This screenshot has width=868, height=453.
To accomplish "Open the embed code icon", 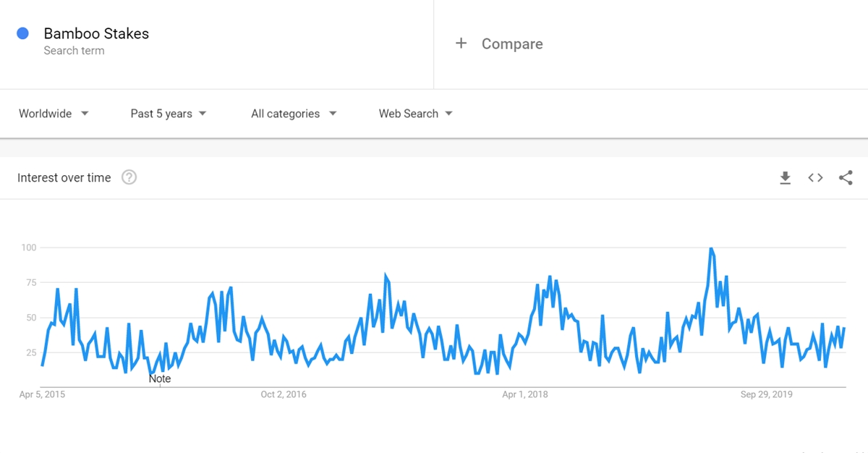I will pos(815,178).
